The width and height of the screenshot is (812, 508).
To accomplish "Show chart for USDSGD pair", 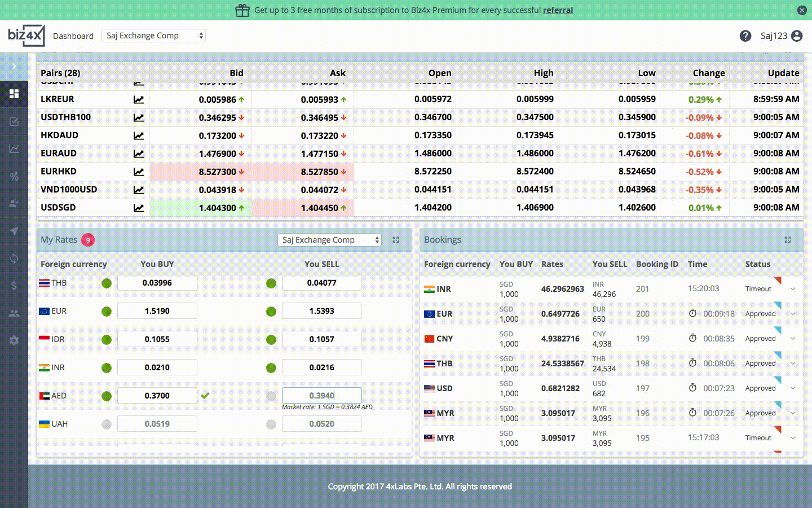I will click(x=139, y=208).
